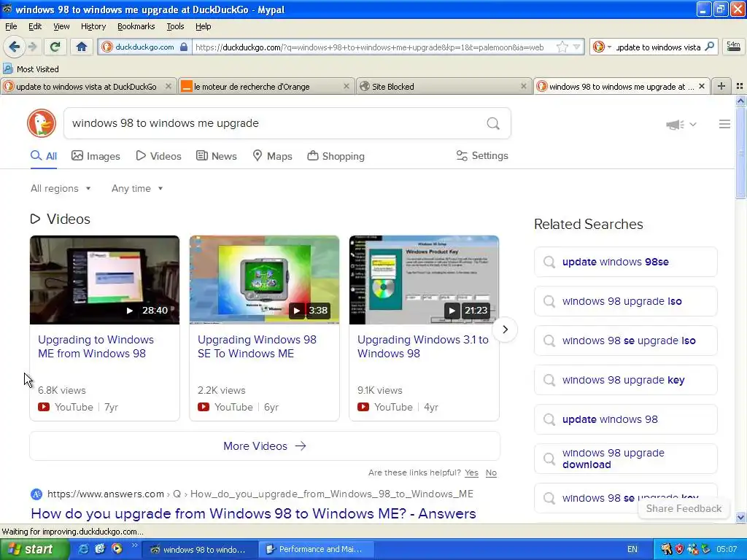Switch to the Images results tab
The image size is (747, 560).
tap(96, 156)
